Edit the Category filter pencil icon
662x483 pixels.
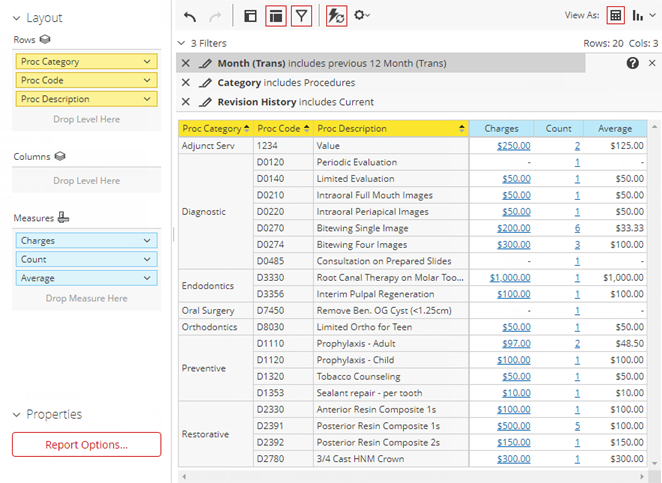pos(205,83)
